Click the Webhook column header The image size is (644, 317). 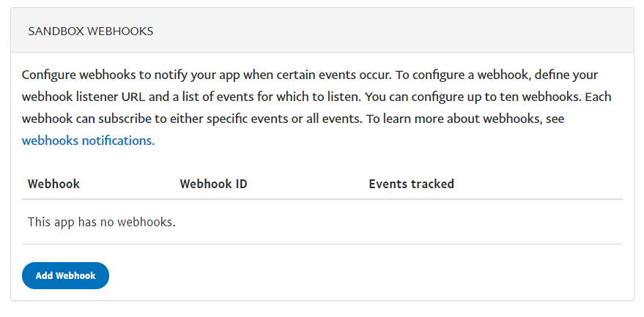click(53, 184)
